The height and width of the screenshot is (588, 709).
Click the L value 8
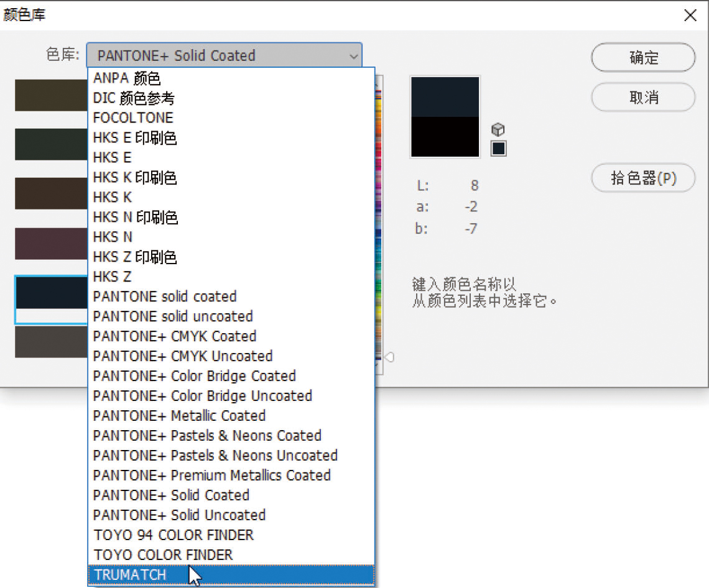pos(475,185)
